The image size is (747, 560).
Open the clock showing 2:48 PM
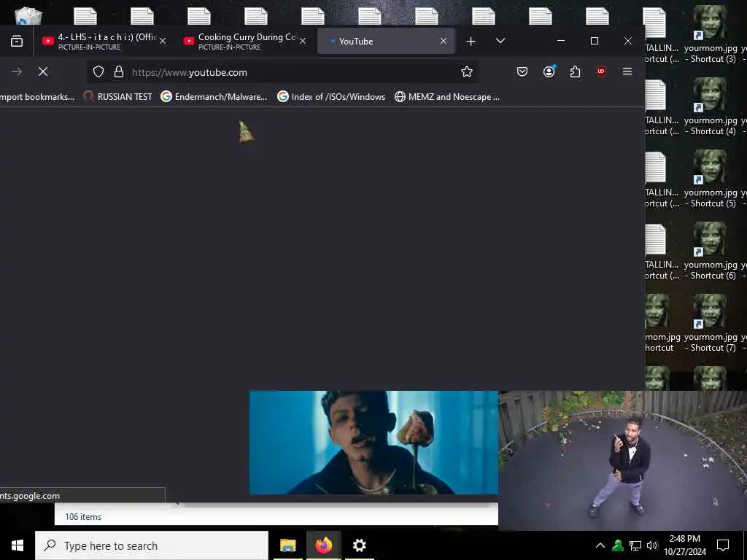point(684,545)
